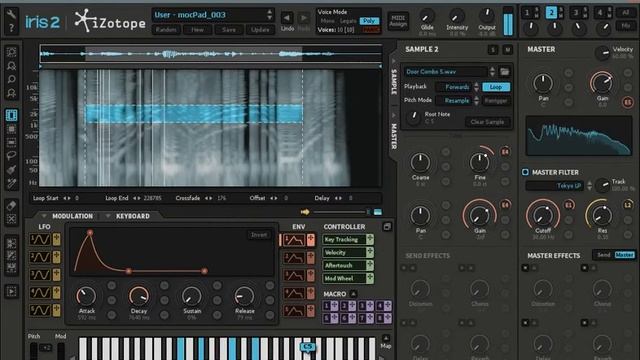Image resolution: width=640 pixels, height=360 pixels.
Task: Click the Save preset button
Action: coord(229,29)
